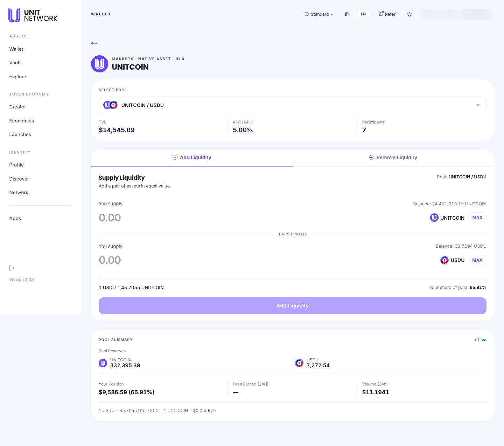Go back using the left arrow
Viewport: 504px width, 446px height.
point(94,43)
